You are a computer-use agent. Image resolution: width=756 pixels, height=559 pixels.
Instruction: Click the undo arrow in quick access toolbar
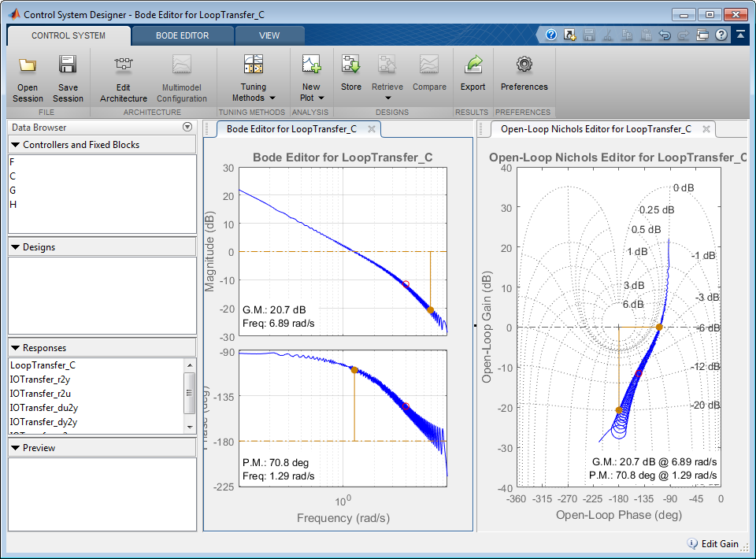tap(665, 35)
